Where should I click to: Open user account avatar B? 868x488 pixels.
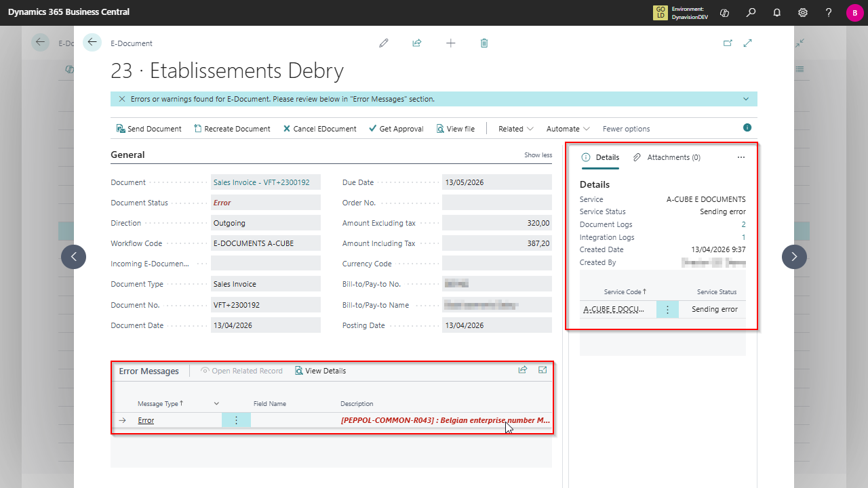pyautogui.click(x=854, y=12)
